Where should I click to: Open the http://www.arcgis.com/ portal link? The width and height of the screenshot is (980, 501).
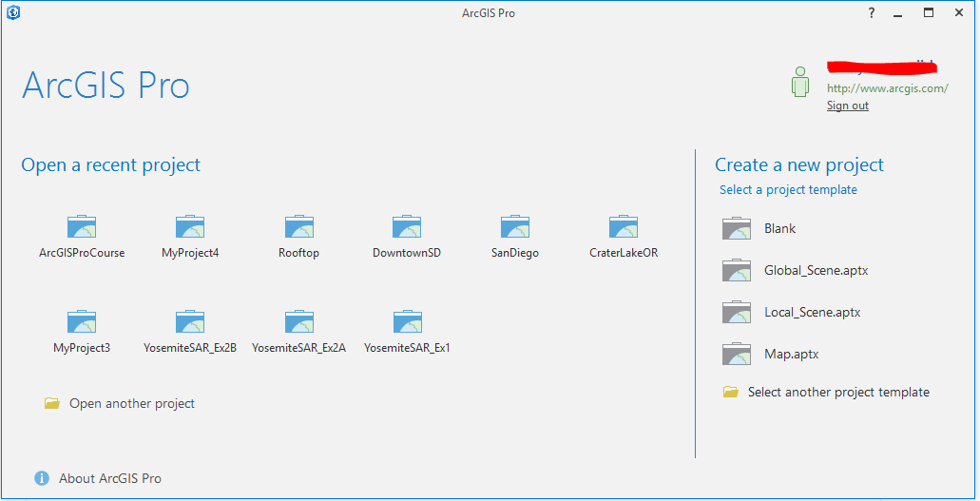pyautogui.click(x=888, y=88)
